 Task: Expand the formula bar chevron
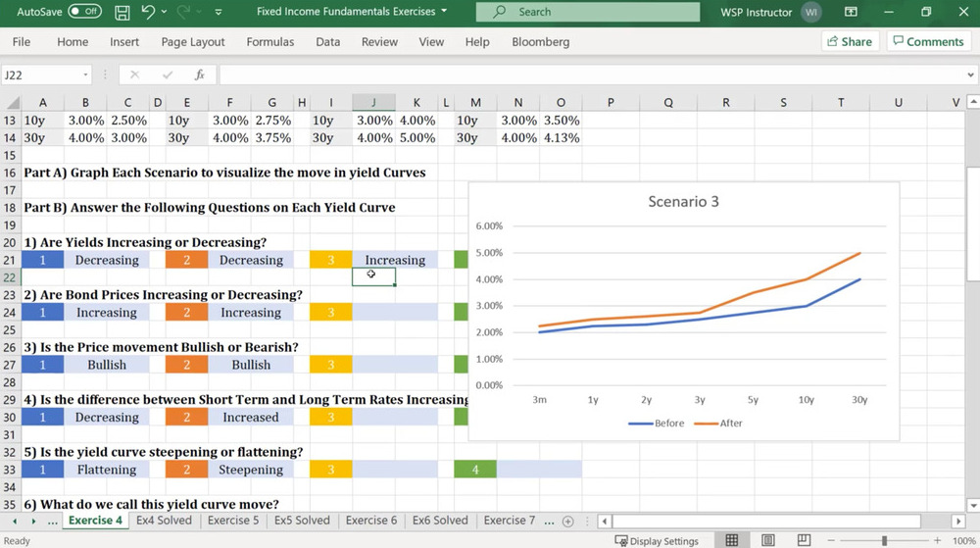point(970,75)
